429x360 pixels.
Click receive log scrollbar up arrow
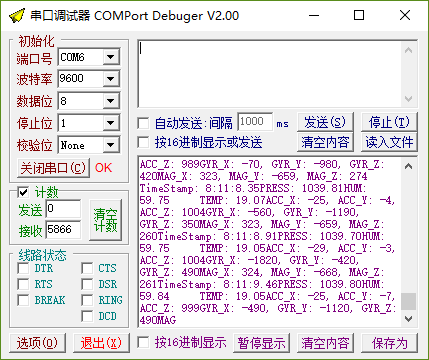click(x=409, y=166)
